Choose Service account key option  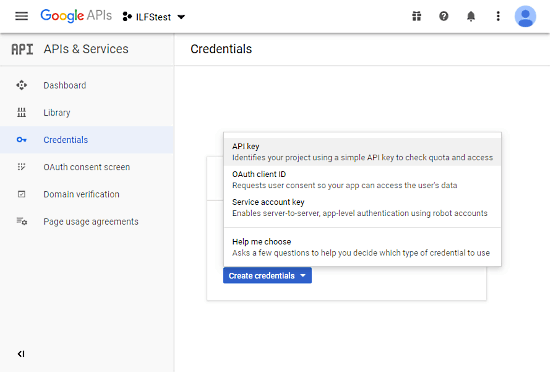pyautogui.click(x=362, y=208)
